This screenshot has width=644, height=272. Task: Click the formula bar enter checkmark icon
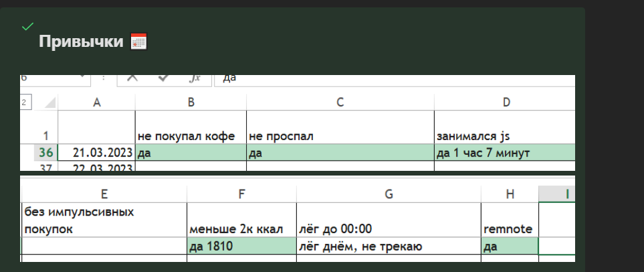point(163,78)
